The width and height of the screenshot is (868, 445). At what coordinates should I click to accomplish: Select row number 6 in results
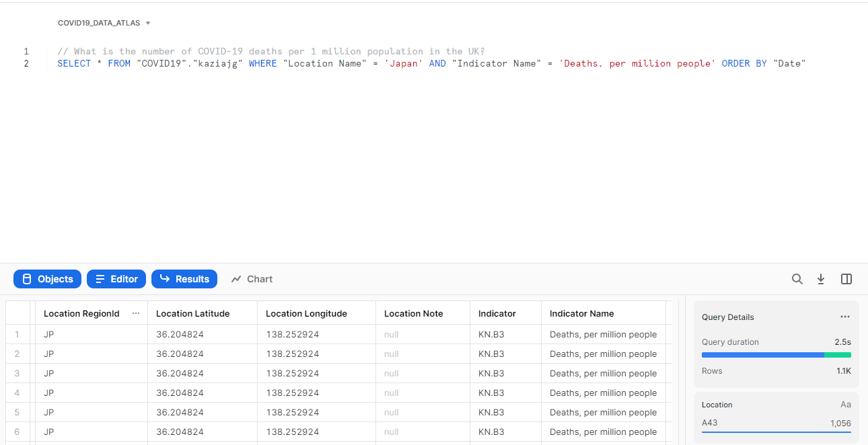click(17, 432)
